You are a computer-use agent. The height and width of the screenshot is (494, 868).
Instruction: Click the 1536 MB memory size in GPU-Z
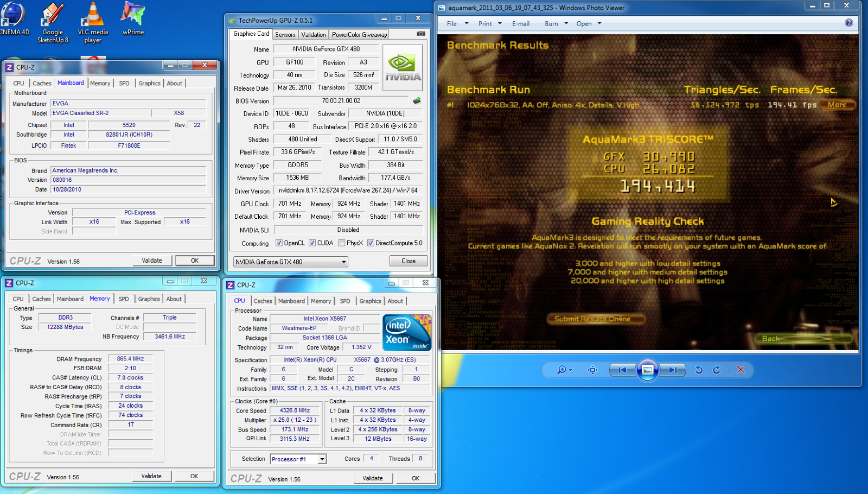[297, 178]
